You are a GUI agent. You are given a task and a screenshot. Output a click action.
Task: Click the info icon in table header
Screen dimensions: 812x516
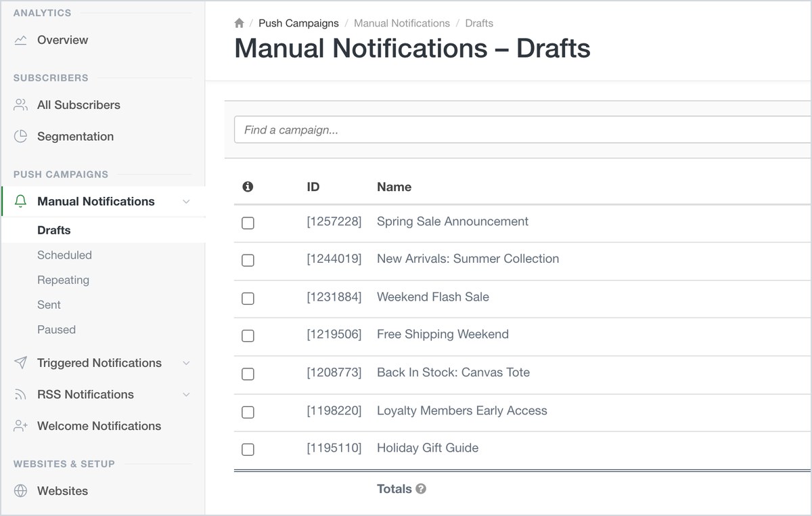click(x=248, y=187)
